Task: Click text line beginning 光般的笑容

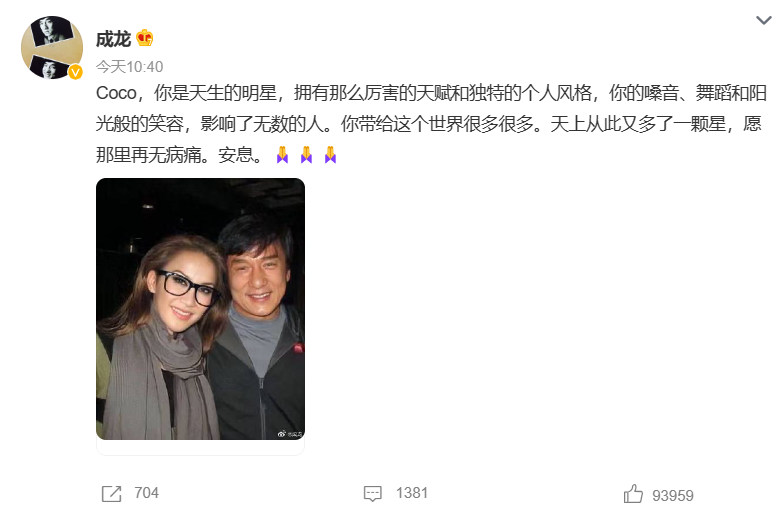Action: (428, 124)
